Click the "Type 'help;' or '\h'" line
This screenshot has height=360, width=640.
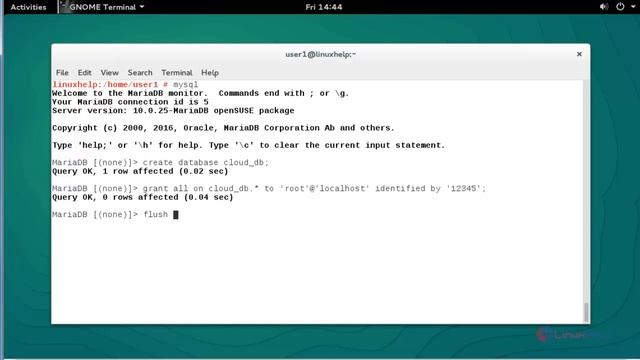pos(249,145)
